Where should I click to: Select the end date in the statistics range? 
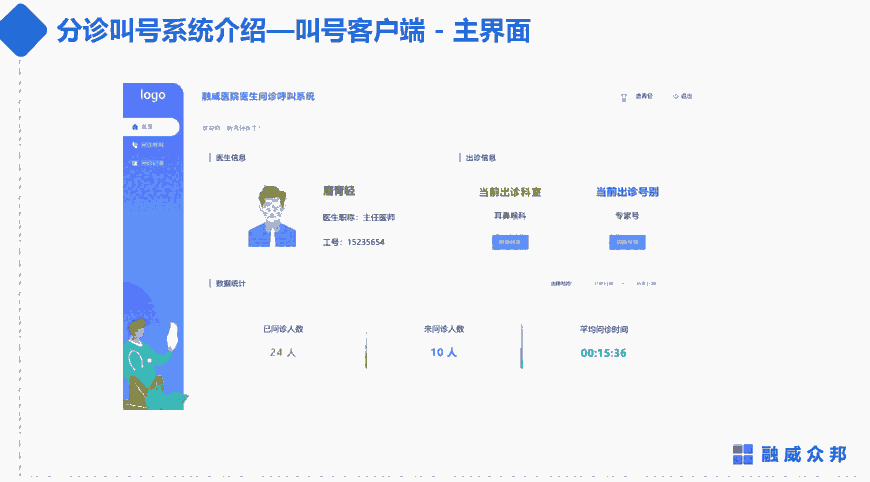click(x=646, y=283)
